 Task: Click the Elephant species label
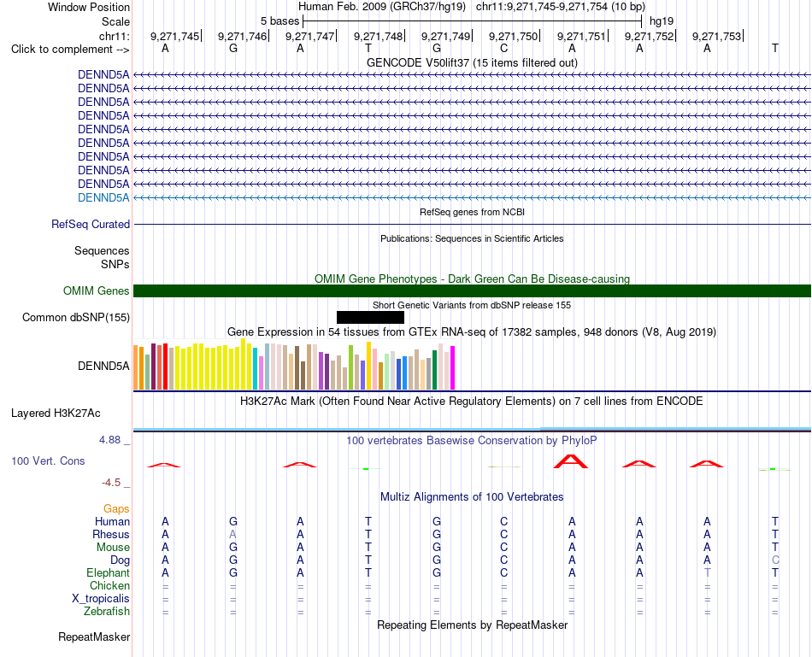[x=109, y=573]
